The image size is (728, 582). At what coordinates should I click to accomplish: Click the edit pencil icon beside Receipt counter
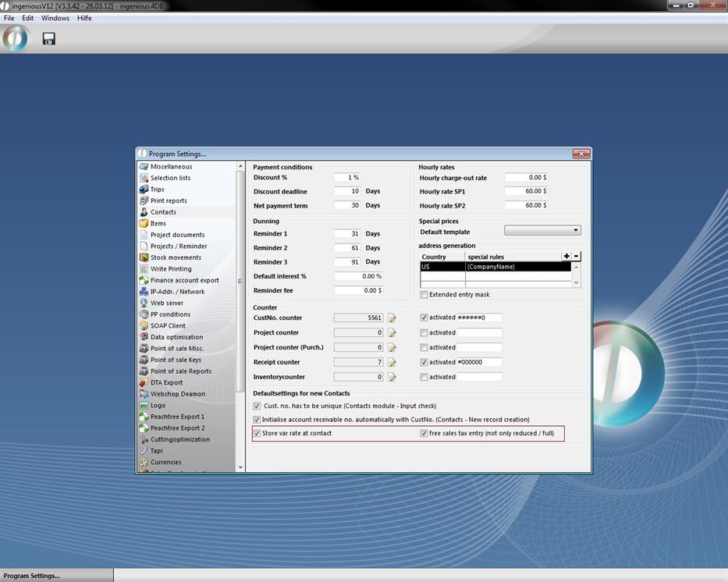pyautogui.click(x=392, y=363)
